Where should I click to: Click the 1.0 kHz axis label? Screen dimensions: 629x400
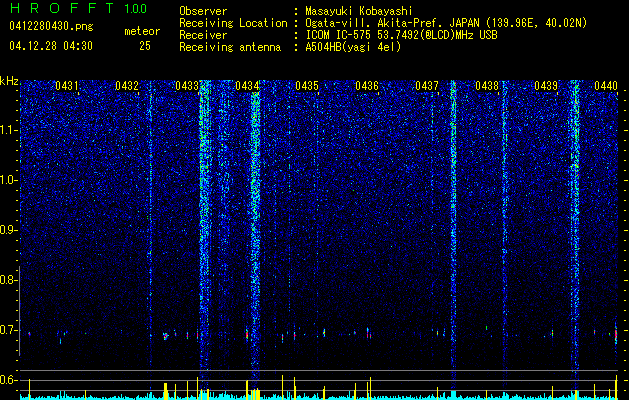click(x=7, y=181)
